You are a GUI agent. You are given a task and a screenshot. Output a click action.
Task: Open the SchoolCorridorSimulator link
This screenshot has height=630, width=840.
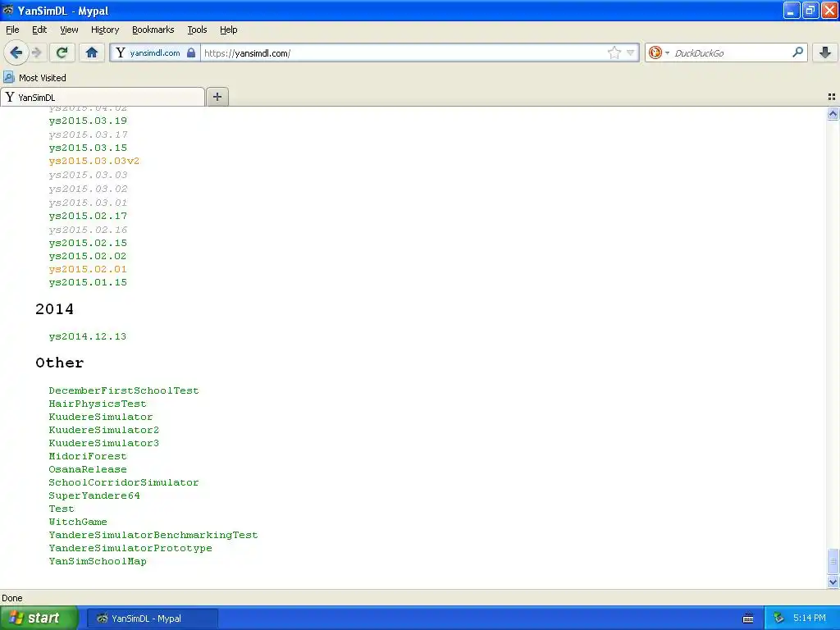[x=124, y=482]
